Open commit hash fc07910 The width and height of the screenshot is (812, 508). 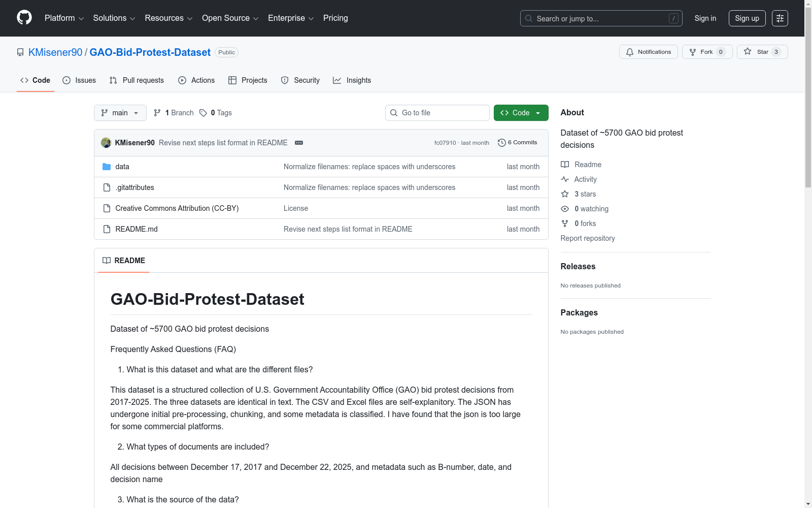[x=445, y=143]
